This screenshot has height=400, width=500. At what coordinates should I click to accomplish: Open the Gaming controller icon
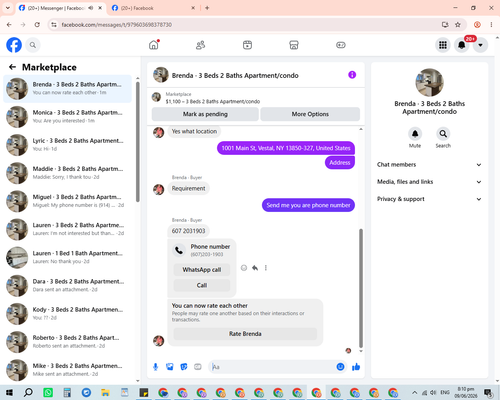(341, 45)
